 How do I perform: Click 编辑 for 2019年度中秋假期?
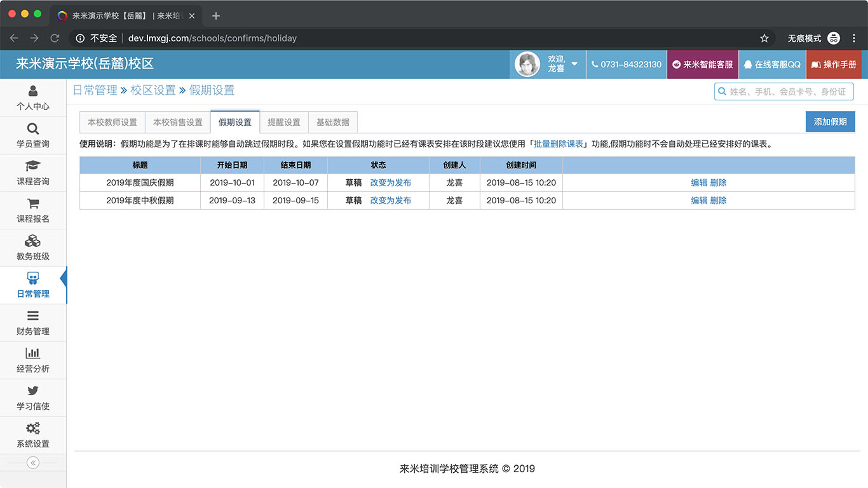pyautogui.click(x=699, y=200)
